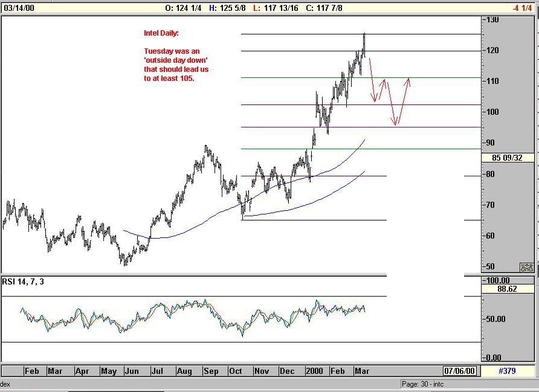Click the RSI 14, 7, 3 indicator label
539x392 pixels.
click(23, 281)
